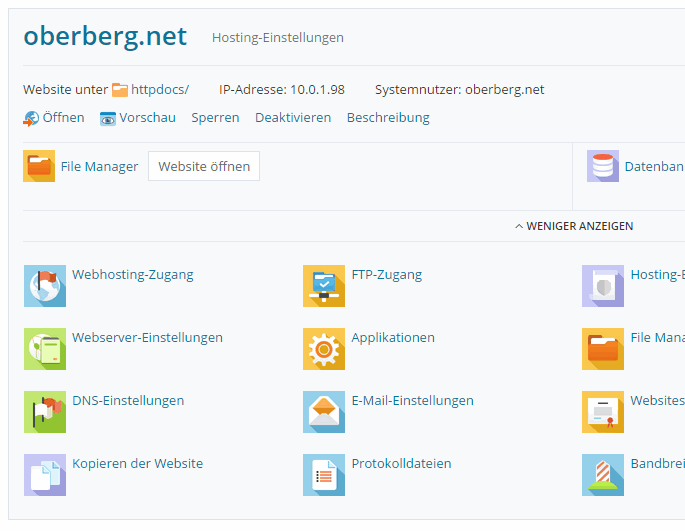Click the E-Mail-Einstellungen envelope icon
Screen dimensions: 685x531
coord(323,412)
